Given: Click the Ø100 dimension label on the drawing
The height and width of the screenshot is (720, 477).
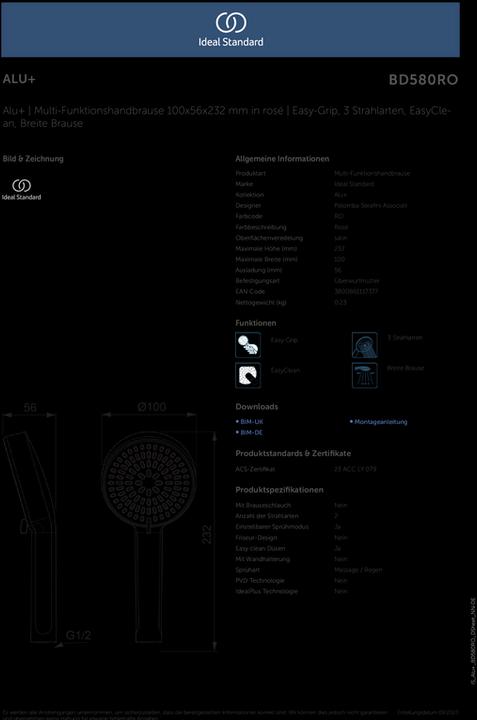Looking at the screenshot, I should point(152,407).
